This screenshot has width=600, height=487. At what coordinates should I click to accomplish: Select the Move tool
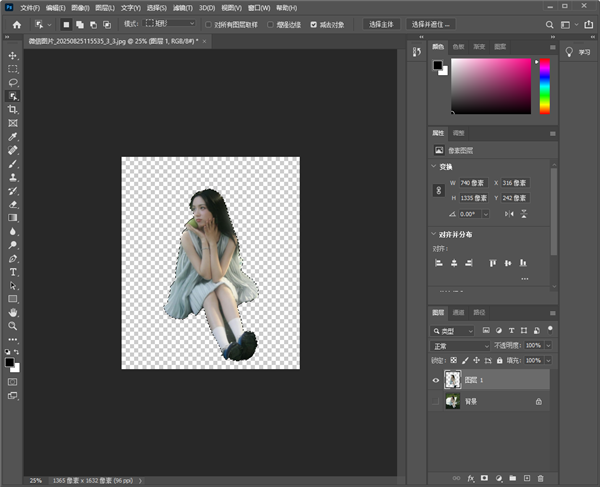(13, 55)
